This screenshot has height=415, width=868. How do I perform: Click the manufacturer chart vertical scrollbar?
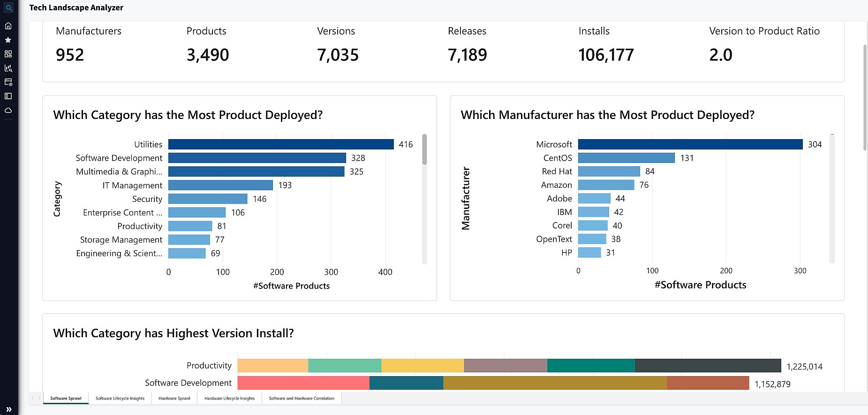point(832,199)
